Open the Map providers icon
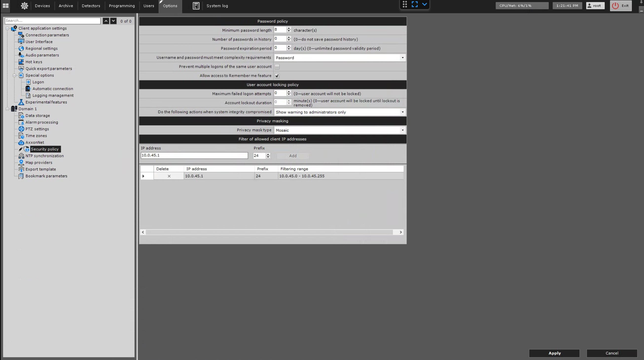 (x=21, y=162)
